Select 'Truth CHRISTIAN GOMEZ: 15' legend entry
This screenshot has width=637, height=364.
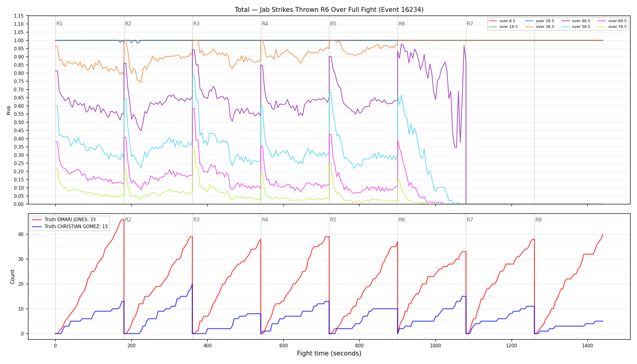coord(70,227)
